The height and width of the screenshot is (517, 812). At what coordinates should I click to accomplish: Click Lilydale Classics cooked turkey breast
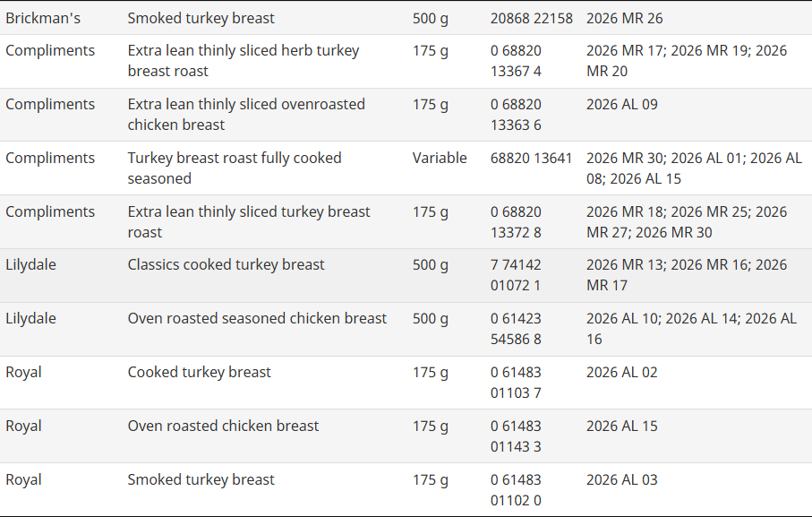pyautogui.click(x=226, y=264)
